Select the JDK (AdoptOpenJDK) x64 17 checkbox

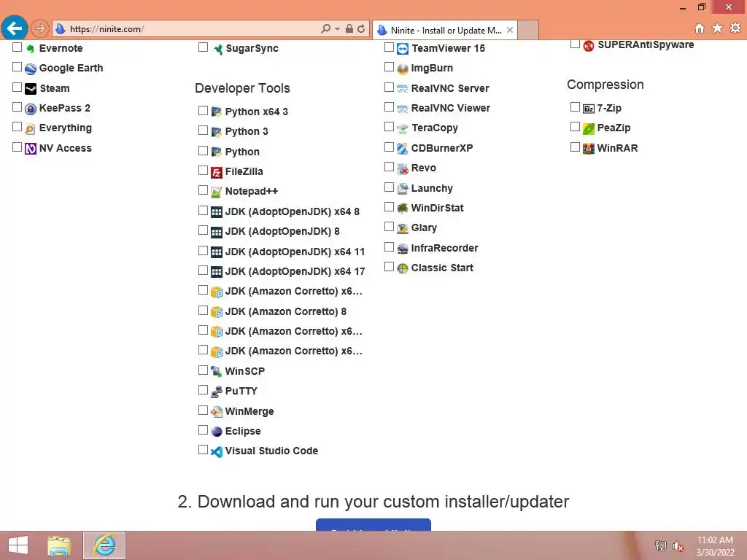tap(203, 271)
